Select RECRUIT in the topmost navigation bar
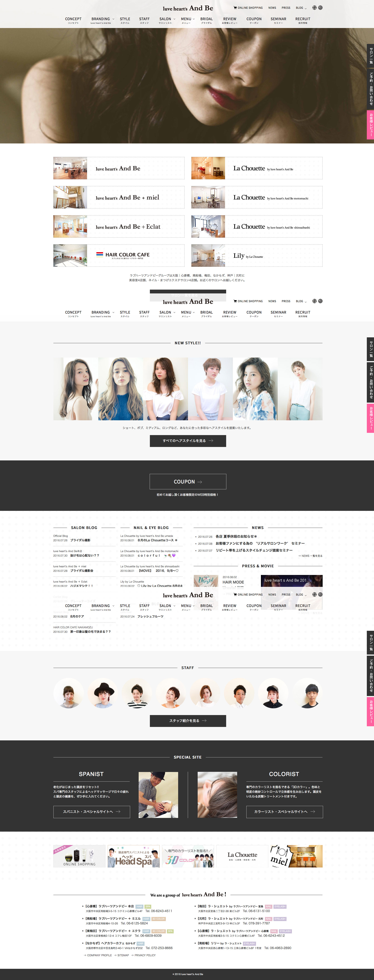Image resolution: width=374 pixels, height=980 pixels. 302,19
